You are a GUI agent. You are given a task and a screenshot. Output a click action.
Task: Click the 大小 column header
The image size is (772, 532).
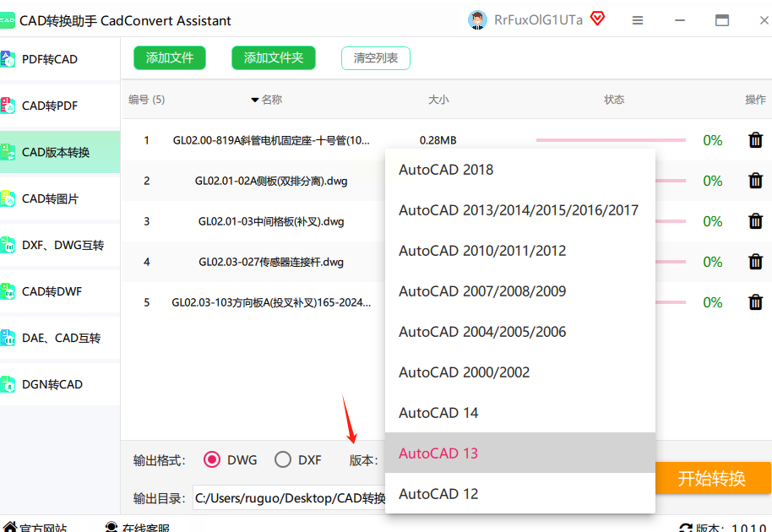coord(438,100)
